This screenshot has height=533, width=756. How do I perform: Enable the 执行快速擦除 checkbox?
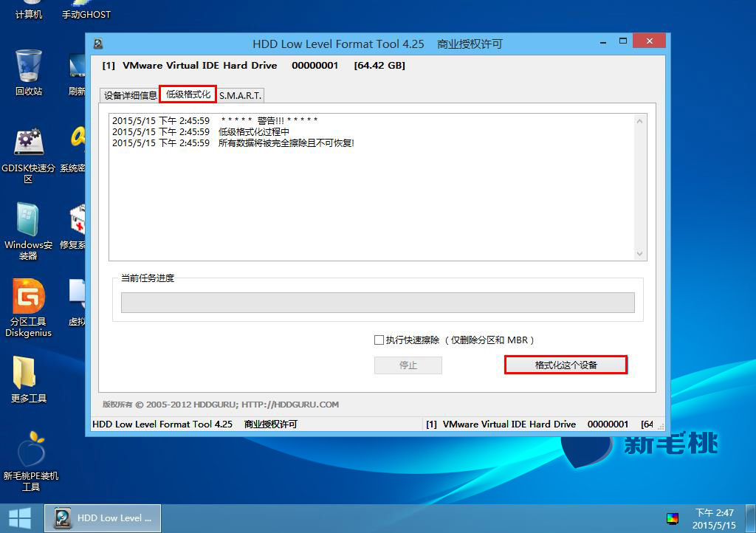tap(379, 340)
